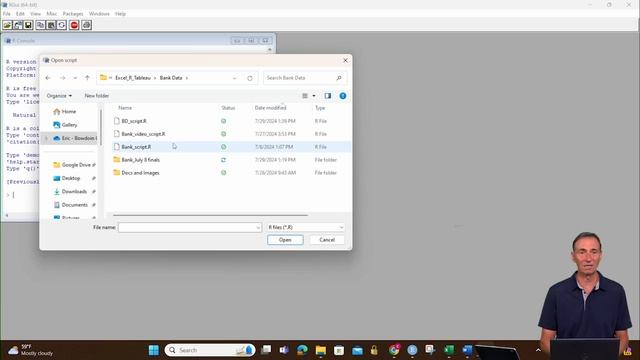Image resolution: width=640 pixels, height=360 pixels.
Task: Click the Print toolbar icon in RGui
Action: pos(86,25)
